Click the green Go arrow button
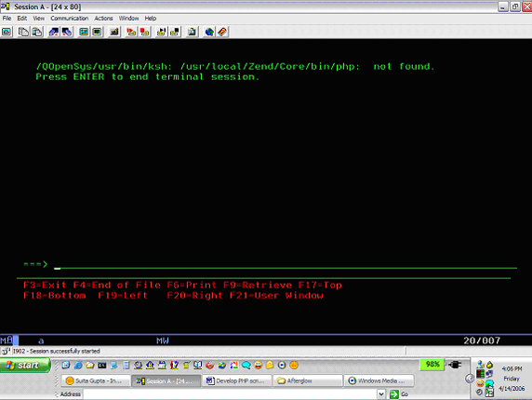The height and width of the screenshot is (400, 532). (394, 393)
